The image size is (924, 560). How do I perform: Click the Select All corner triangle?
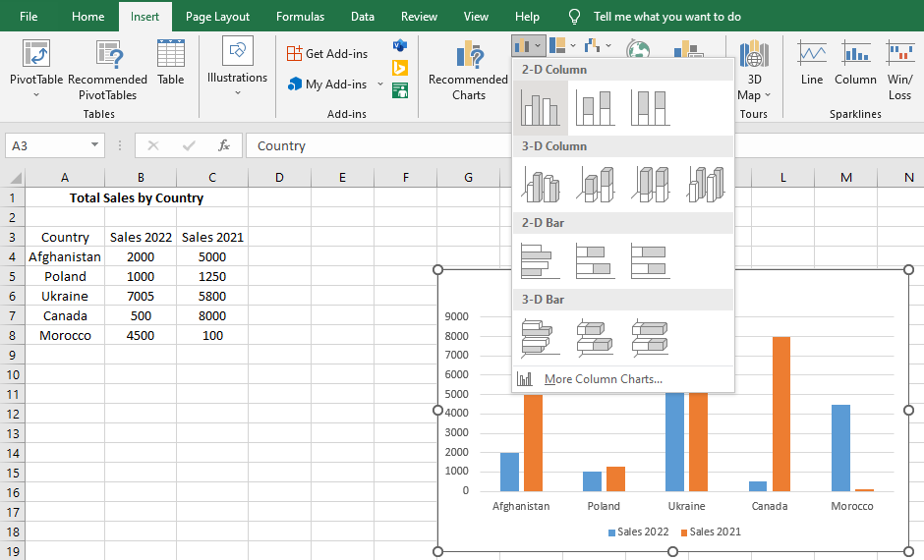[x=15, y=178]
